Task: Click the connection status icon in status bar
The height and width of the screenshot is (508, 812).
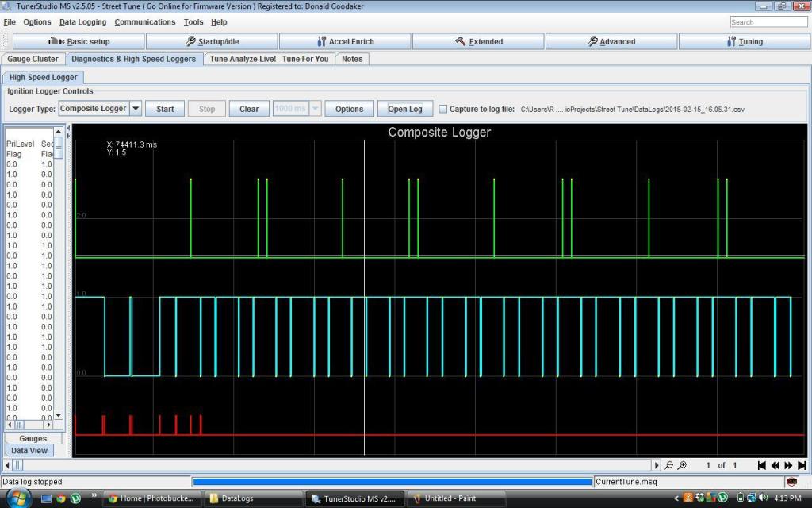Action: [791, 482]
